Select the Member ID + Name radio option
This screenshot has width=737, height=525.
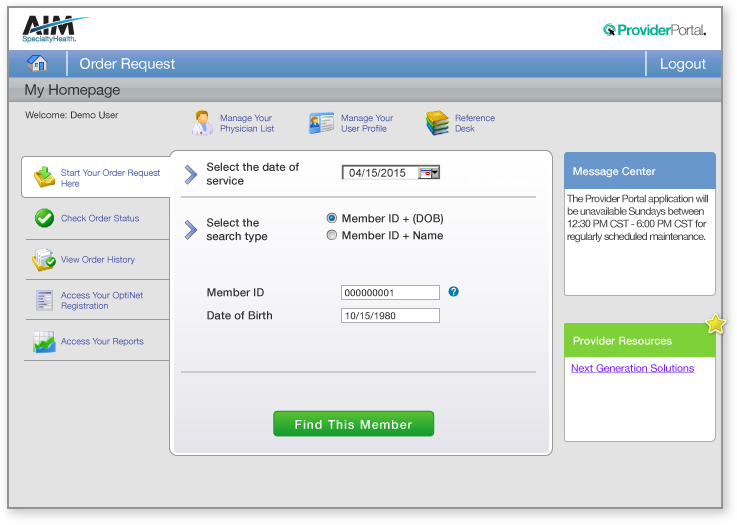coord(332,236)
